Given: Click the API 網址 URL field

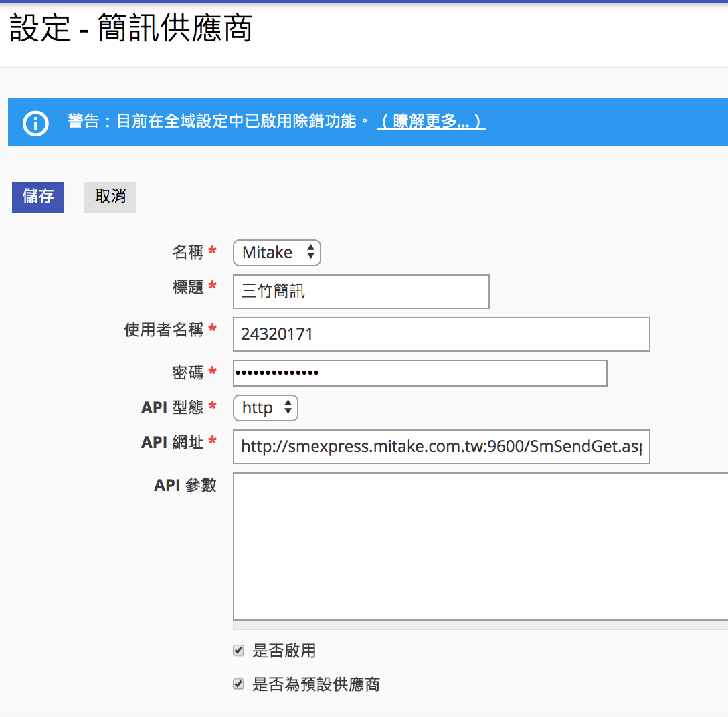Looking at the screenshot, I should click(441, 447).
